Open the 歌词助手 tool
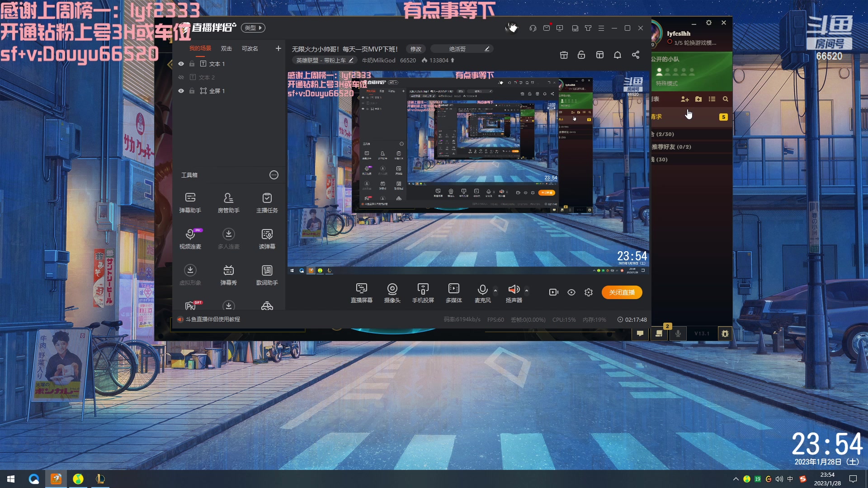The width and height of the screenshot is (868, 488). 267,275
